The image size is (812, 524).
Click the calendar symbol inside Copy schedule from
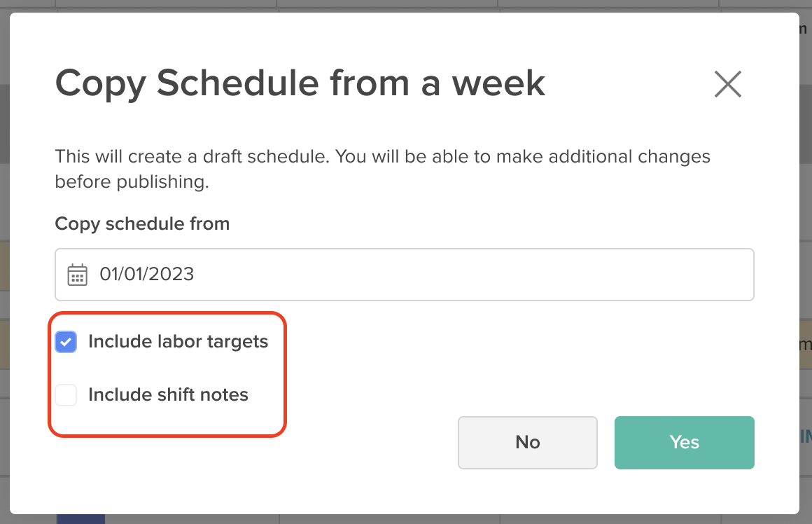[x=78, y=275]
